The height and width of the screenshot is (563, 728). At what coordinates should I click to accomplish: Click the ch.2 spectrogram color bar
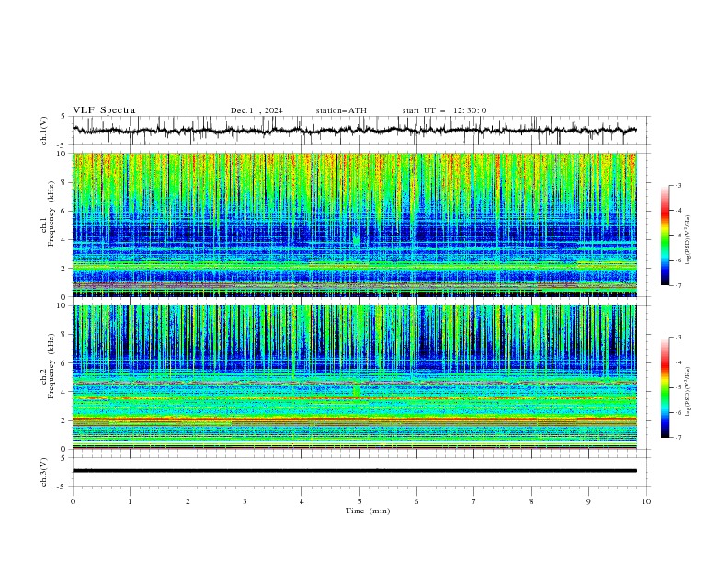click(x=665, y=387)
